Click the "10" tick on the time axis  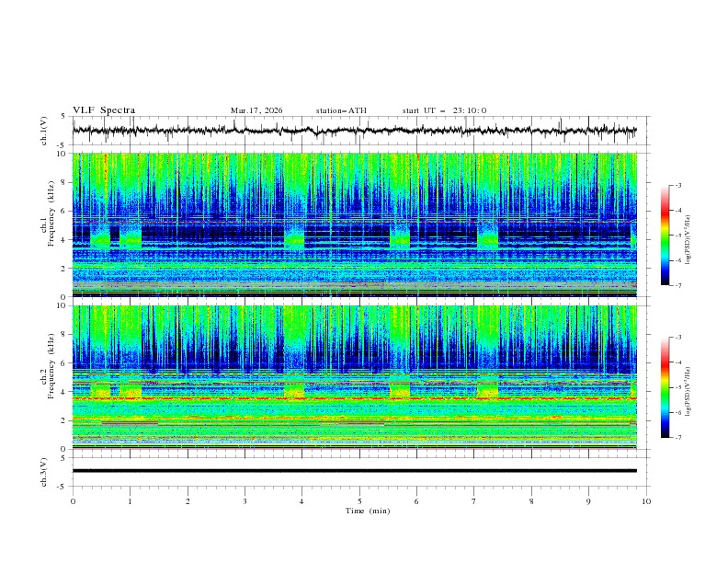click(x=646, y=501)
